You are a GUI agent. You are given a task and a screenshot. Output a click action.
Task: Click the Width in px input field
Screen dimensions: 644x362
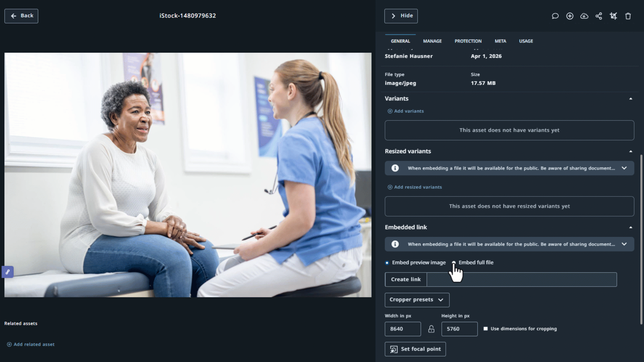click(402, 329)
